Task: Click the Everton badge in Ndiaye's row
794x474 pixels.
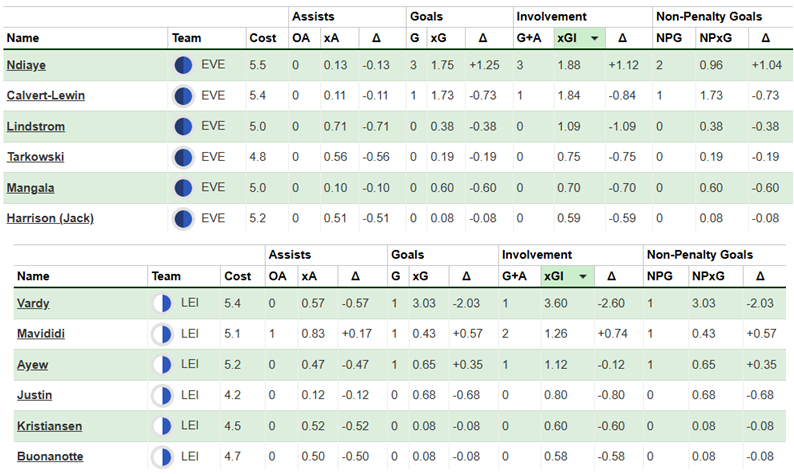Action: [183, 65]
